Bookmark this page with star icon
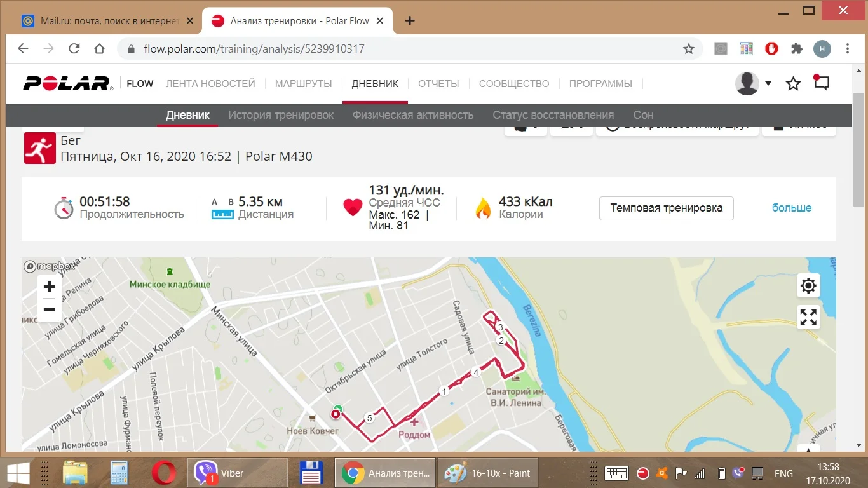This screenshot has width=868, height=488. (x=689, y=49)
